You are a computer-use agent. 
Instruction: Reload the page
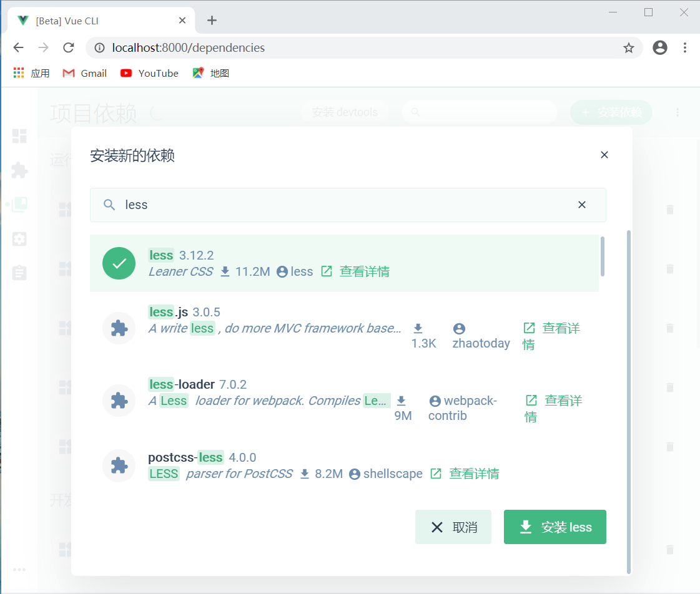click(x=68, y=47)
